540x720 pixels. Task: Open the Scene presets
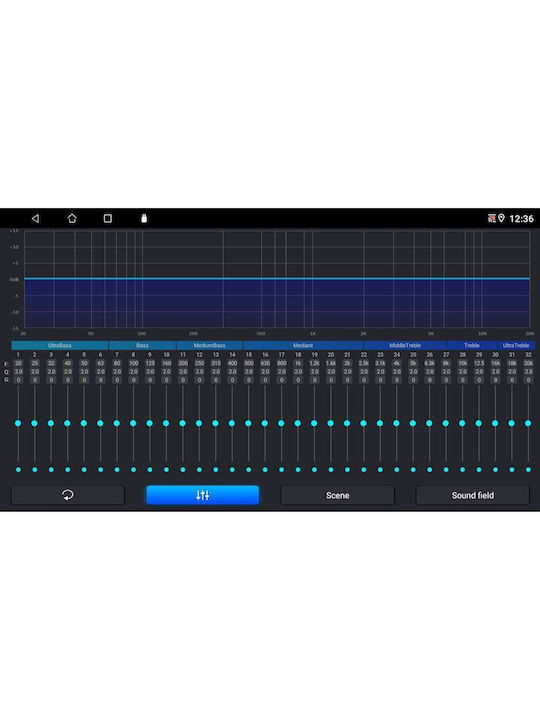point(338,495)
